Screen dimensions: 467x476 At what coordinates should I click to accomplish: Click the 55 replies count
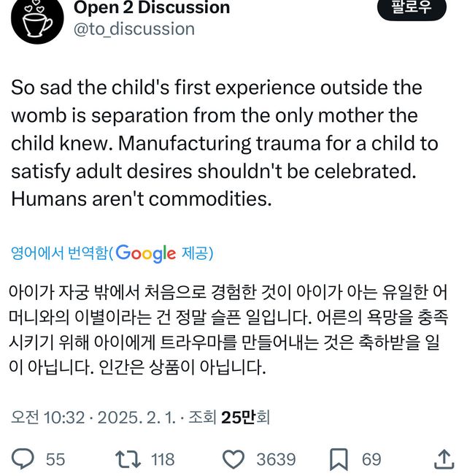55,459
